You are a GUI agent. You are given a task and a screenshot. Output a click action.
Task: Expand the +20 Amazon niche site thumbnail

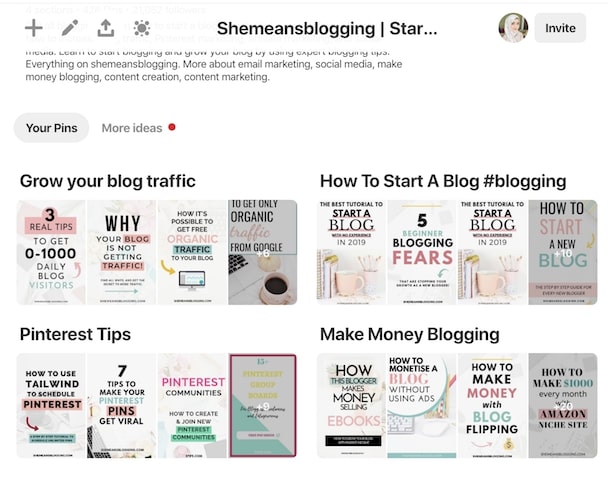tap(563, 406)
